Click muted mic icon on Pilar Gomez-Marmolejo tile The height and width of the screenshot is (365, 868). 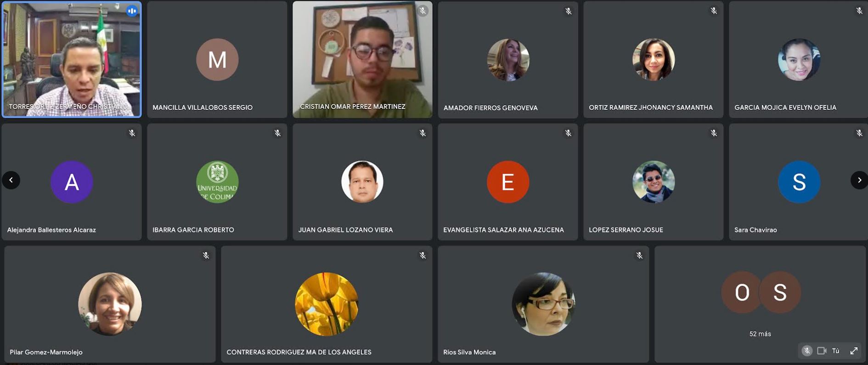click(x=206, y=256)
